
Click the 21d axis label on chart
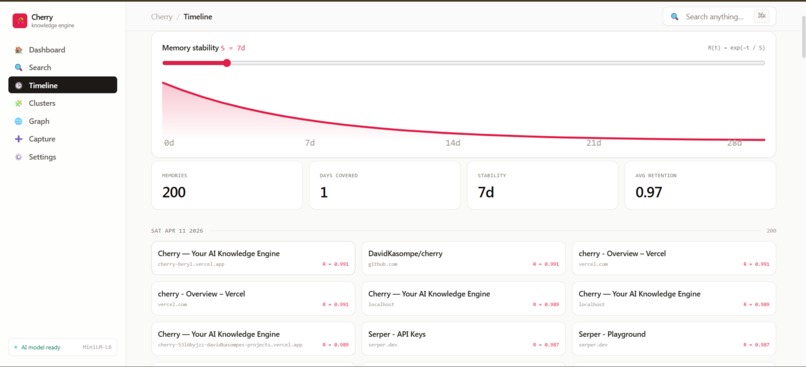tap(594, 143)
